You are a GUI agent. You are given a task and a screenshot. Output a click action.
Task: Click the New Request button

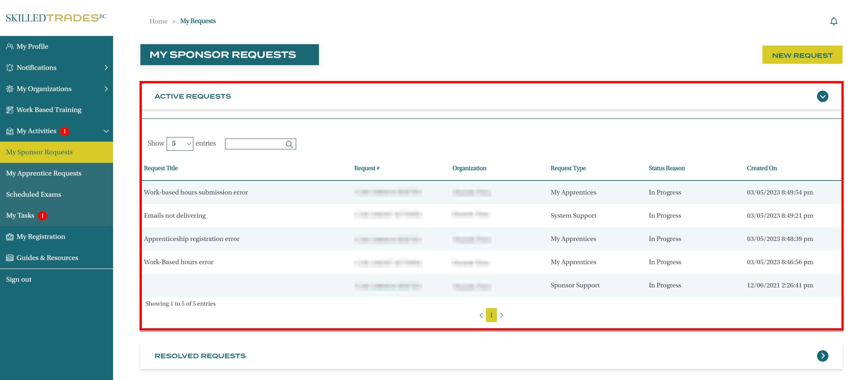click(802, 55)
